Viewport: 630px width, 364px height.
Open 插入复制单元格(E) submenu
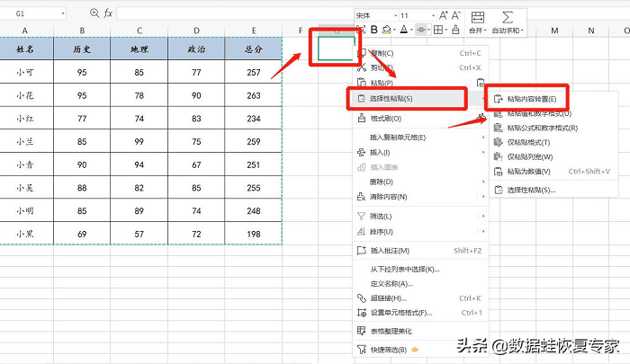pos(420,138)
